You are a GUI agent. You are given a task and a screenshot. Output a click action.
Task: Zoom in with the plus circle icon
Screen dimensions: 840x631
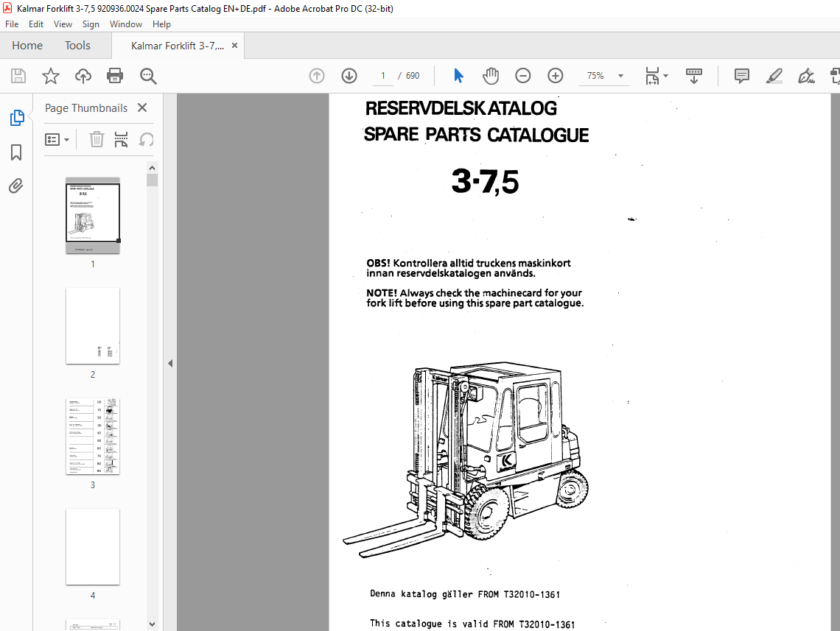pos(556,76)
